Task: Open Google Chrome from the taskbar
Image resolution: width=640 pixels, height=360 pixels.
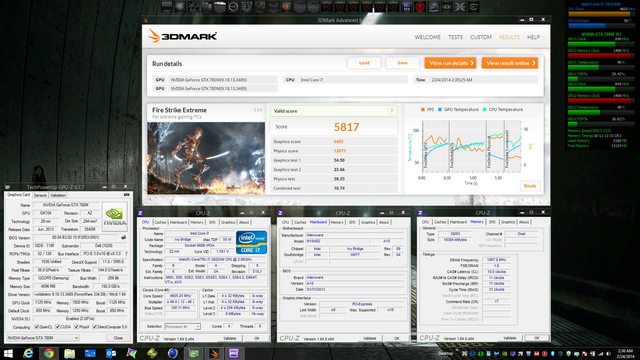Action: tap(49, 353)
